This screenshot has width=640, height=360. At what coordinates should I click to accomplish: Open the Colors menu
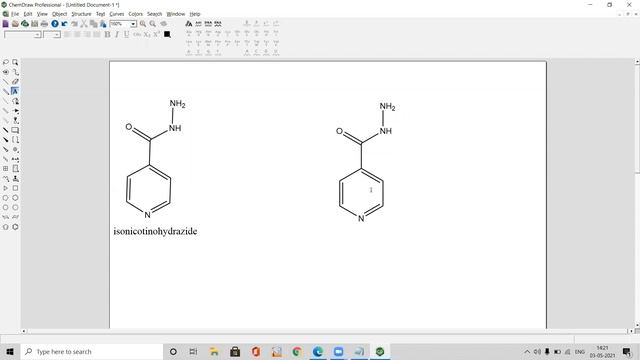click(x=136, y=14)
